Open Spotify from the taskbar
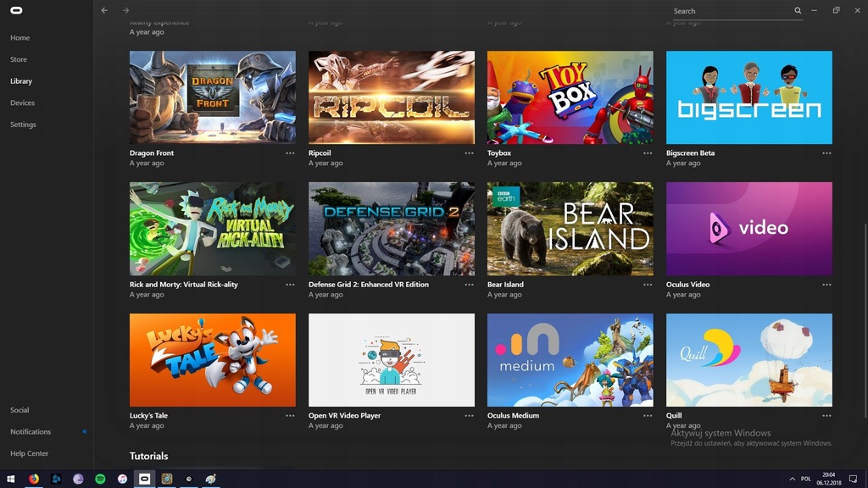Viewport: 868px width, 488px height. tap(100, 480)
